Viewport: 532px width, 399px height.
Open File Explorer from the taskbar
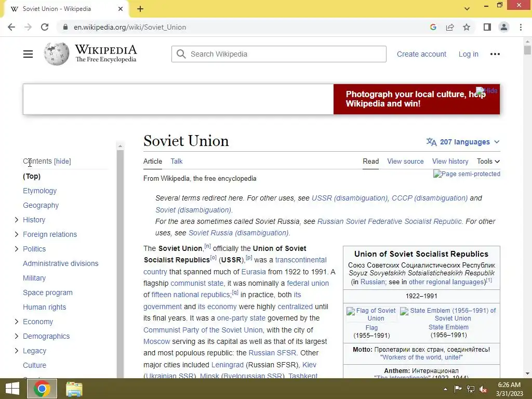pyautogui.click(x=74, y=389)
